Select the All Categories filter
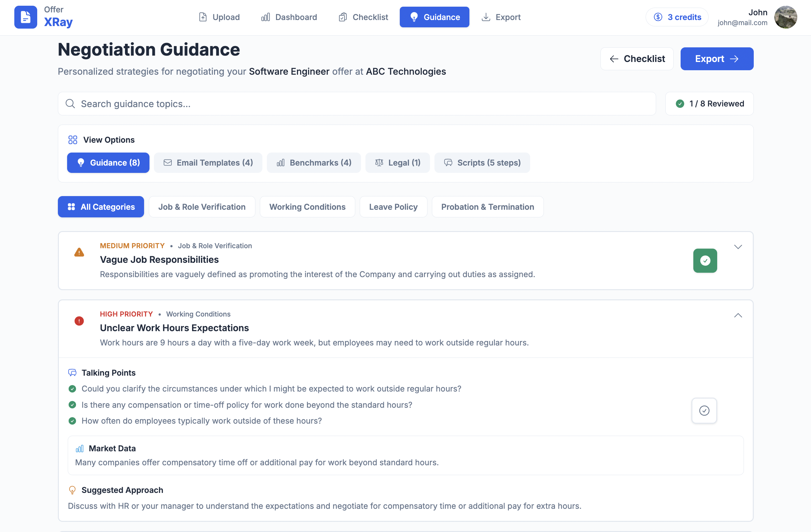The image size is (811, 532). coord(101,207)
